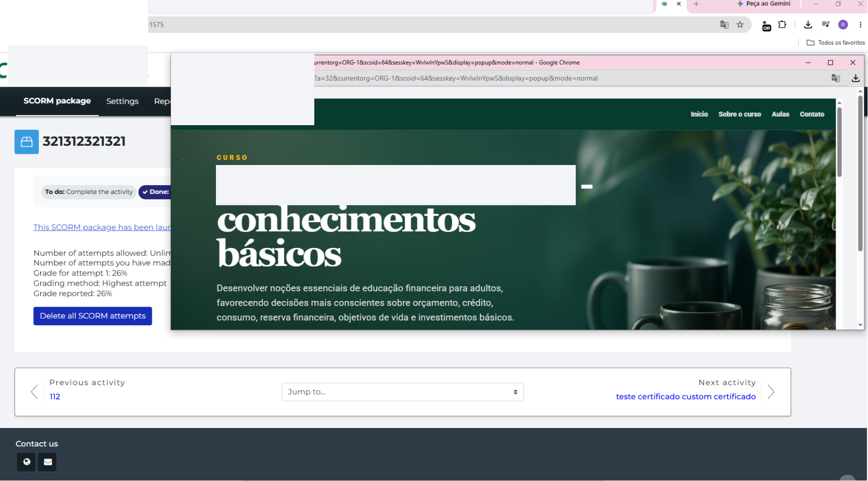Open the 'This SCORM package has been launched' link
This screenshot has width=868, height=481.
pos(102,227)
